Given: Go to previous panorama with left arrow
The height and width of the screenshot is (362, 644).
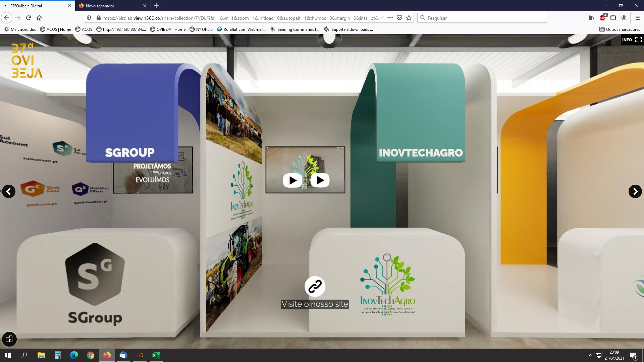Looking at the screenshot, I should tap(9, 191).
